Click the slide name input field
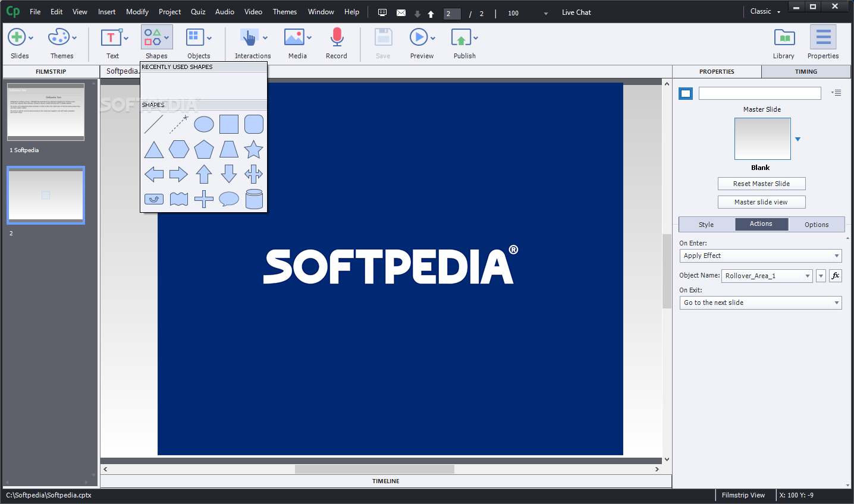854x504 pixels. 760,93
